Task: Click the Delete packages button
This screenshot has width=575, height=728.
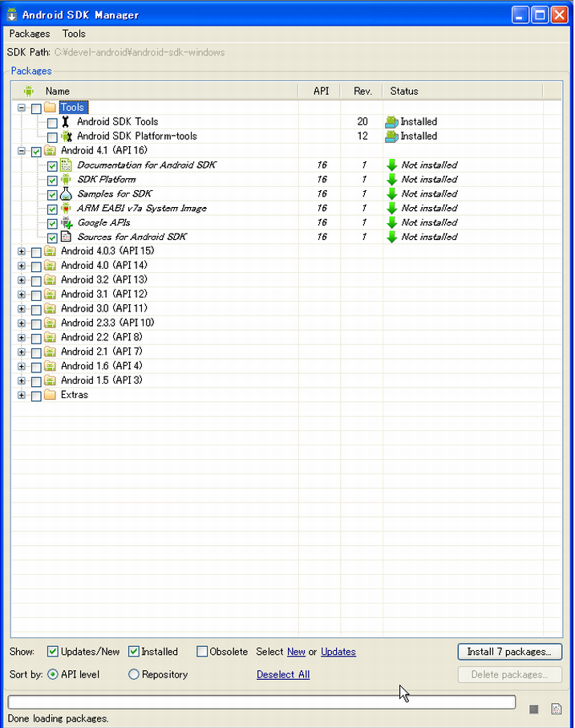Action: (x=509, y=674)
